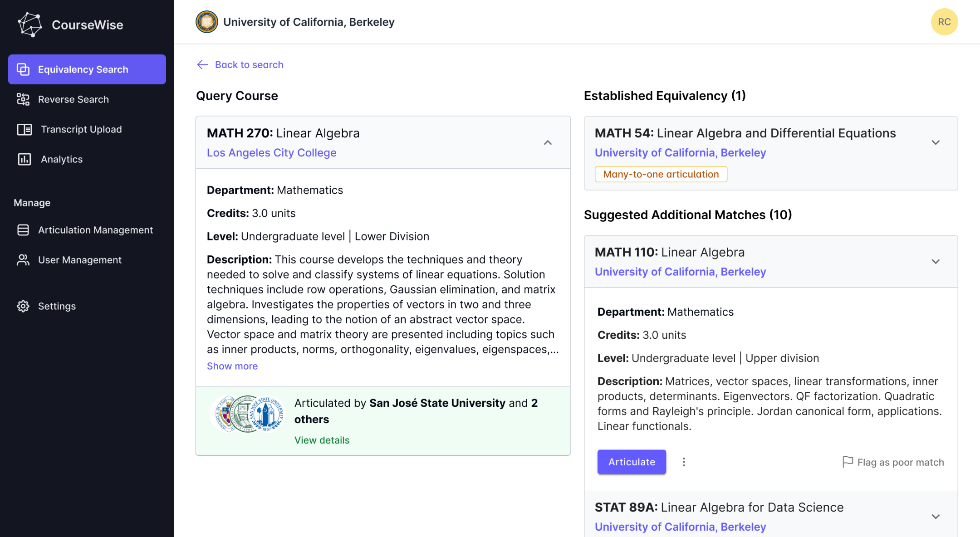Expand the MATH 54 equivalency card
Image resolution: width=980 pixels, height=537 pixels.
(936, 143)
